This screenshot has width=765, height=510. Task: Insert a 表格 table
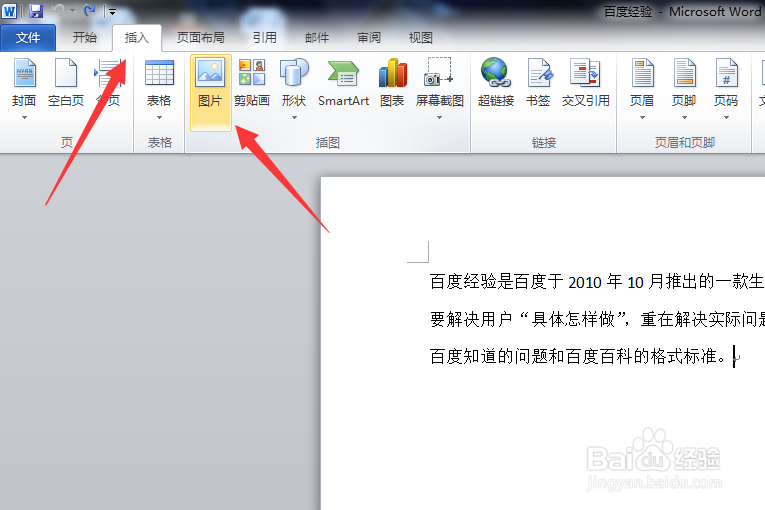coord(159,82)
